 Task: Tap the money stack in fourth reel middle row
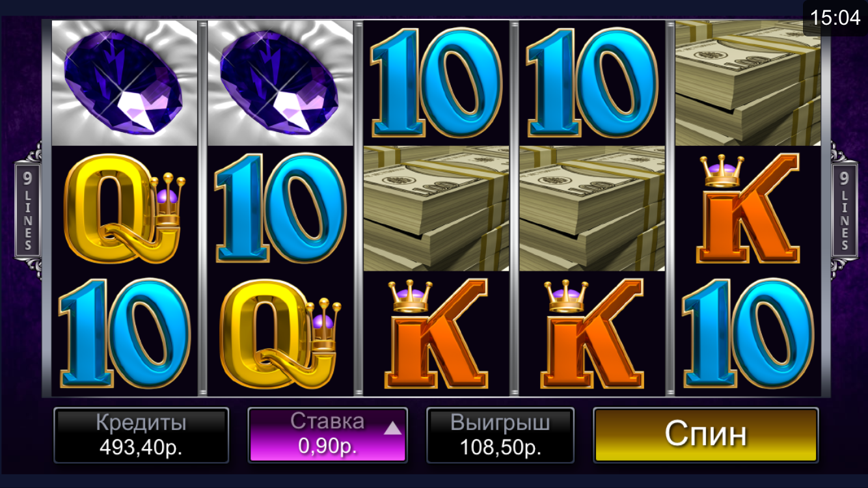pyautogui.click(x=592, y=208)
